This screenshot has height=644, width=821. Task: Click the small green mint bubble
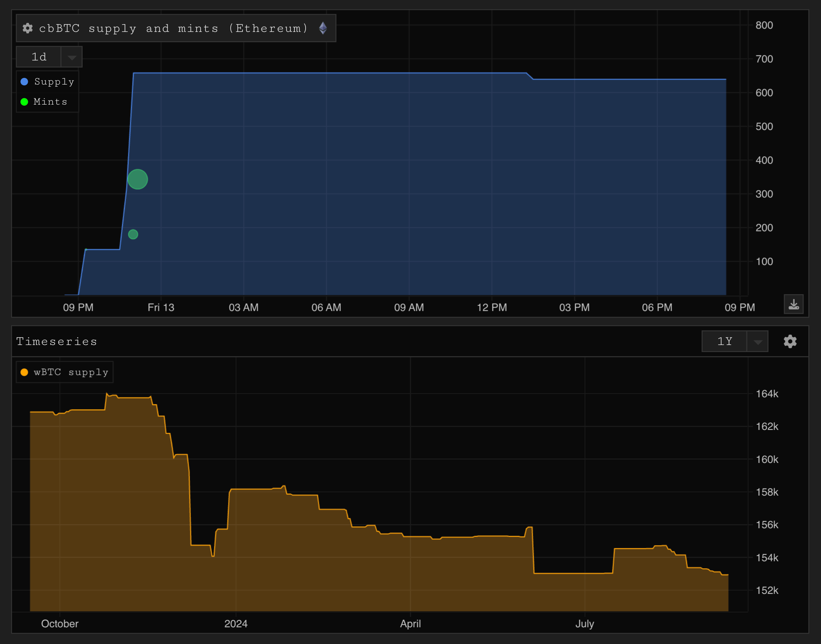133,234
